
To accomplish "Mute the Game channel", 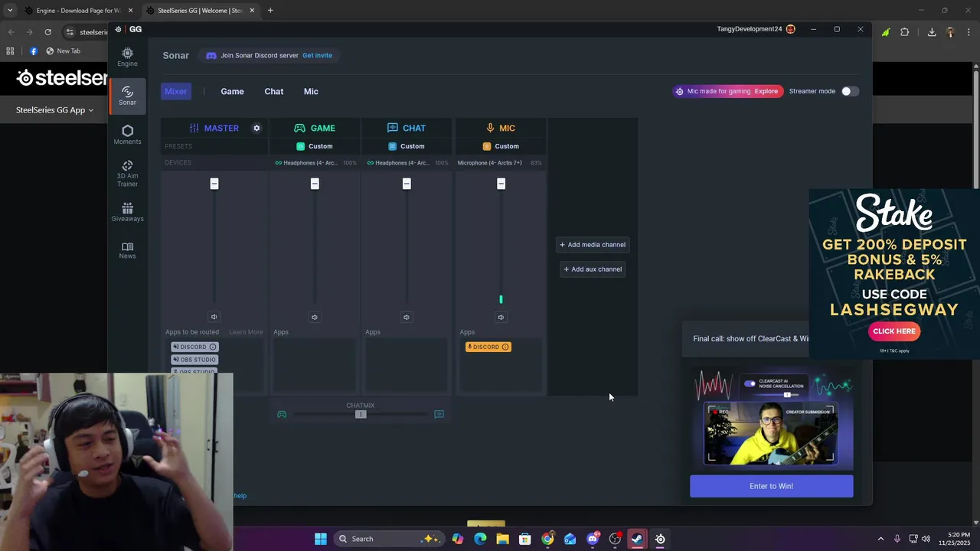I will pos(315,317).
